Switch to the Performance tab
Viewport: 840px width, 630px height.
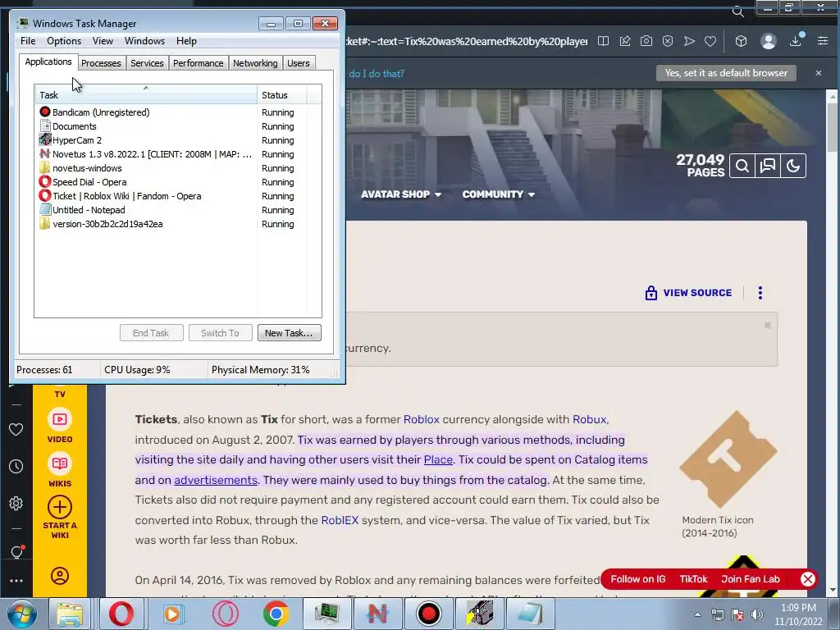199,63
